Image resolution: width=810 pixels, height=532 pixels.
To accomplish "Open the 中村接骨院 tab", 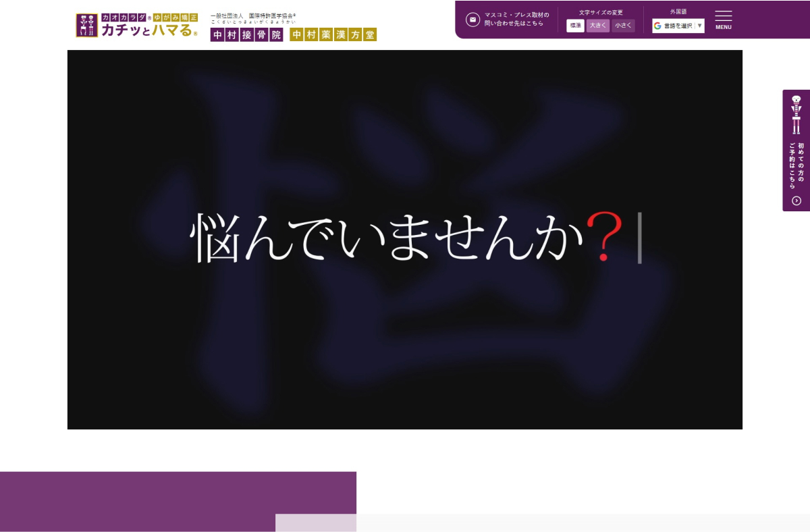I will point(246,35).
